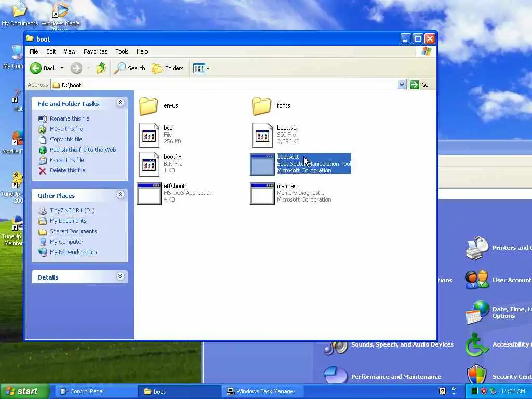Select the boot.sdi file icon

[x=262, y=135]
